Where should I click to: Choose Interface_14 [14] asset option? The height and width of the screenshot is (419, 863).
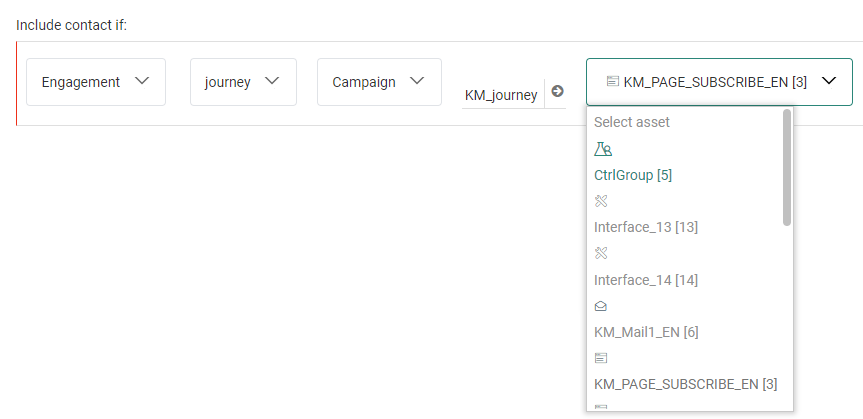646,280
